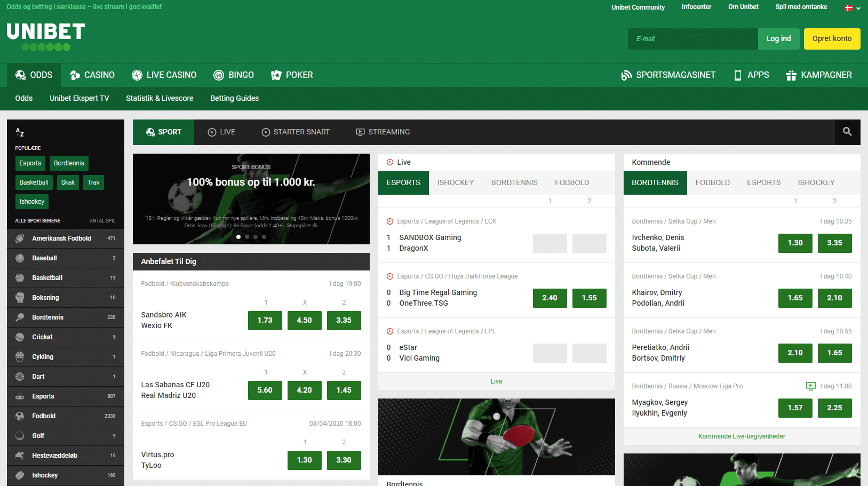Select odds 1.73 for Sandsbro AIK
Image resolution: width=868 pixels, height=486 pixels.
point(265,321)
